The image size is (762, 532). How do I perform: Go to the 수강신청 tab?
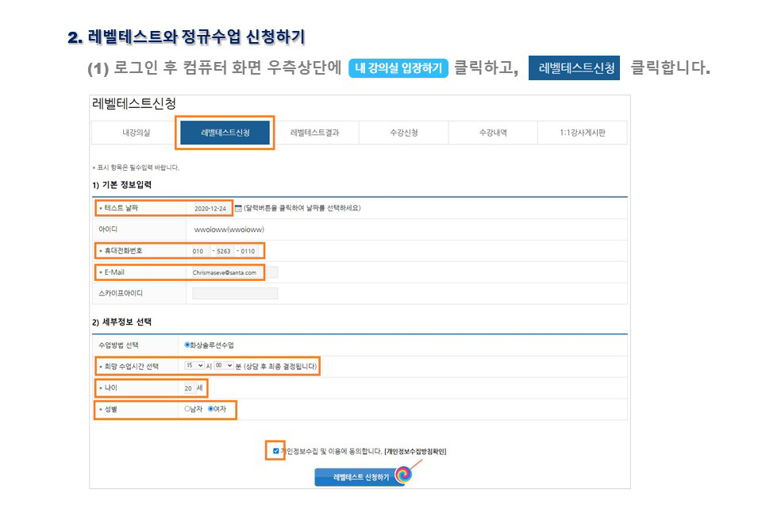pyautogui.click(x=403, y=133)
